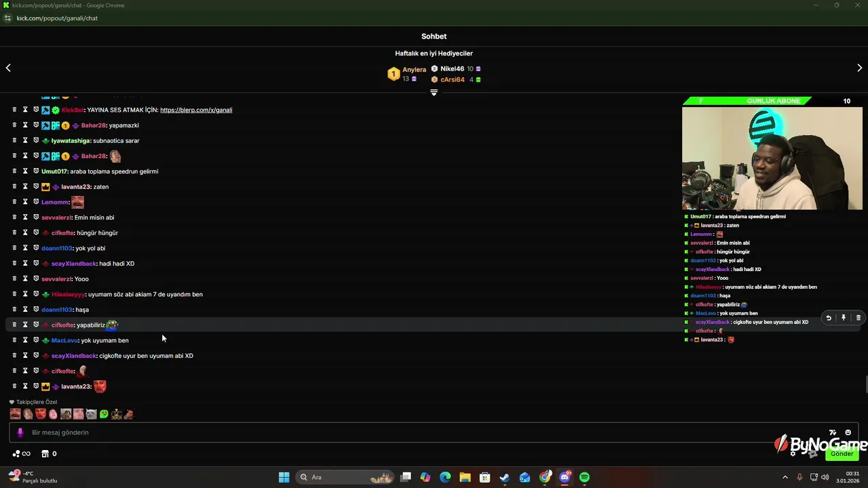This screenshot has height=488, width=868.
Task: Click Lemomm's laughing emote image
Action: [x=78, y=202]
